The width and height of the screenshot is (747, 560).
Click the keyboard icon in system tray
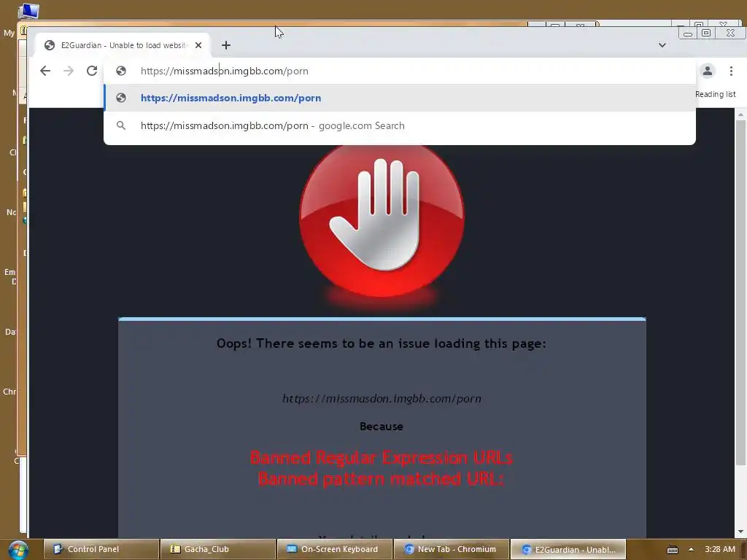click(672, 550)
